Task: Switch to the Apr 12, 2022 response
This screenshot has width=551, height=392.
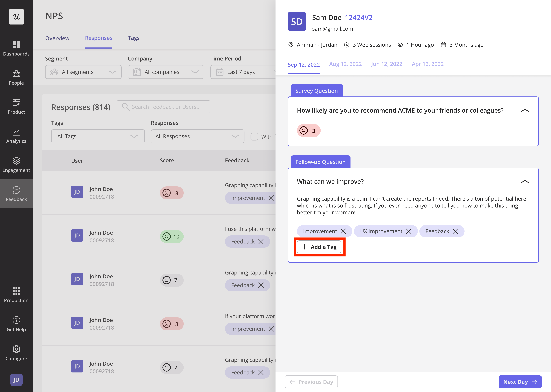Action: coord(428,64)
